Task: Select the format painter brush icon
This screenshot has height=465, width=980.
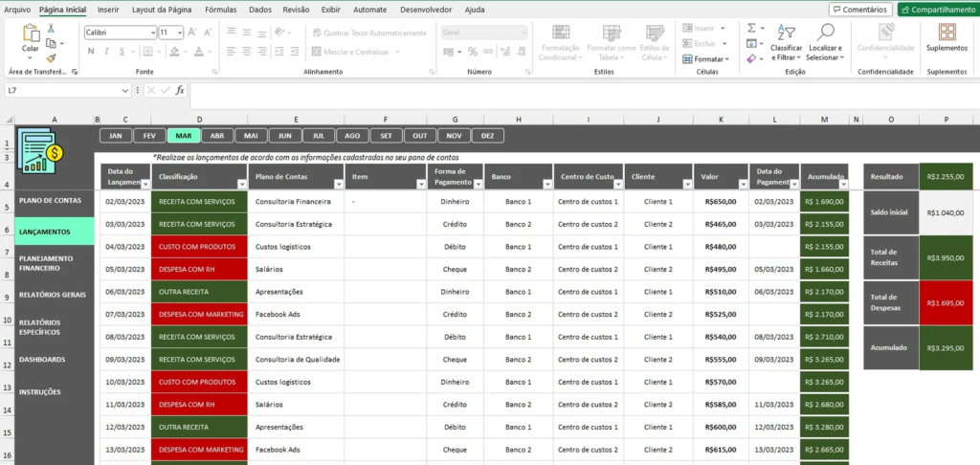Action: pos(51,58)
